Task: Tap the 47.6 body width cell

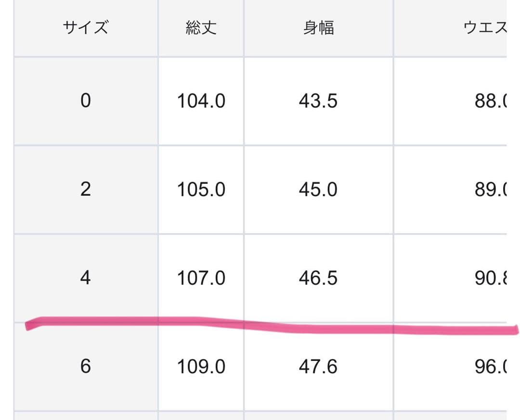Action: pyautogui.click(x=318, y=367)
